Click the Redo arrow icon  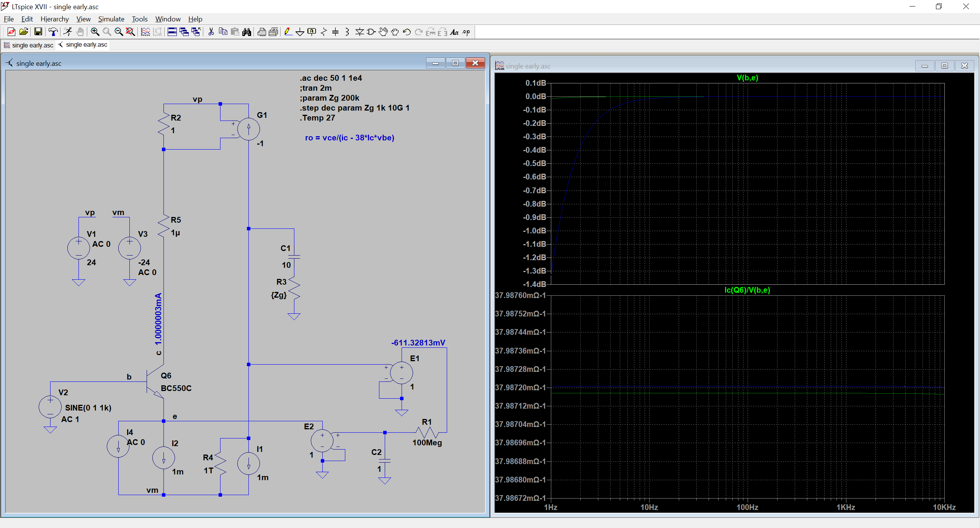(419, 32)
